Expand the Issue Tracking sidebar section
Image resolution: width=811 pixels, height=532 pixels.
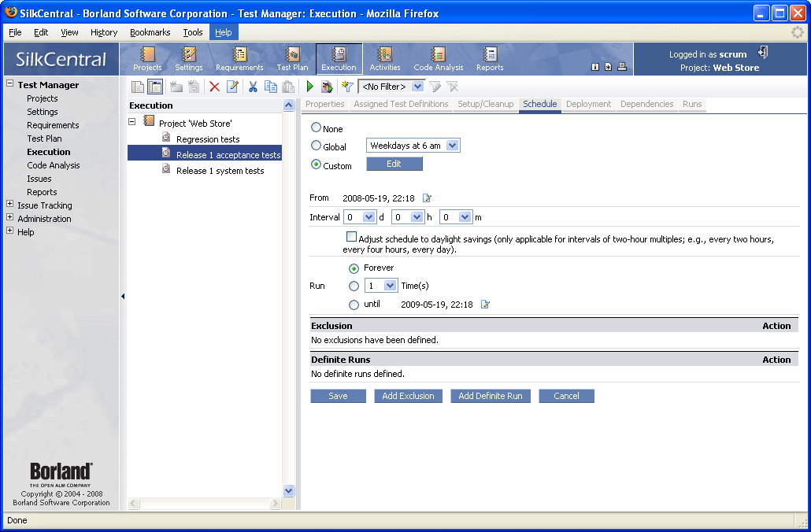[x=9, y=204]
